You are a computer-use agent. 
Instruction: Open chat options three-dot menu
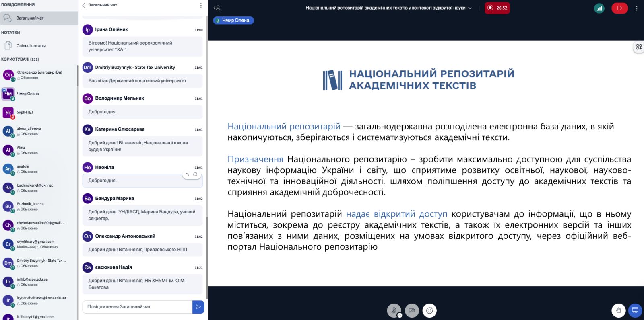[201, 5]
